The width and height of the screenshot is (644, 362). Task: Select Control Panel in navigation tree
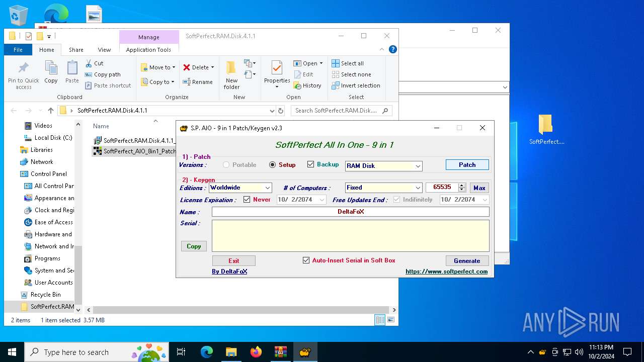pos(48,174)
